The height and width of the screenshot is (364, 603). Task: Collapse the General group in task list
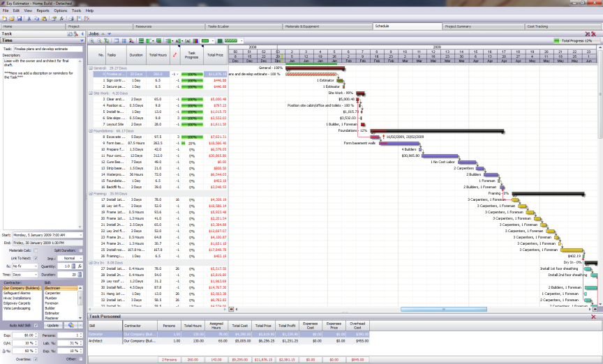click(91, 68)
